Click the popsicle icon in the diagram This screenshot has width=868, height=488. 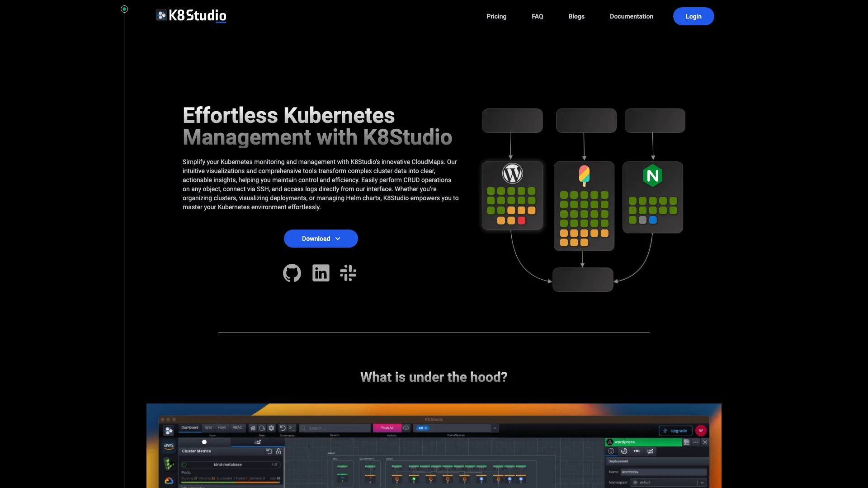point(584,176)
